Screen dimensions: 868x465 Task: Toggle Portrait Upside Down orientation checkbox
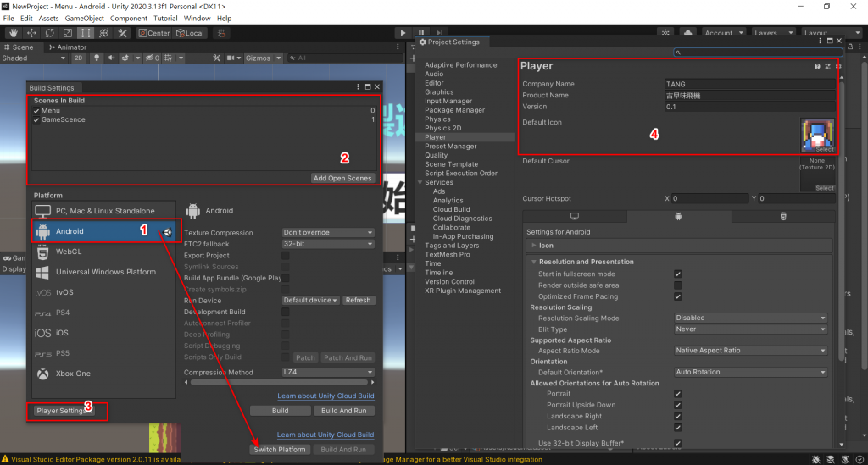click(x=677, y=405)
